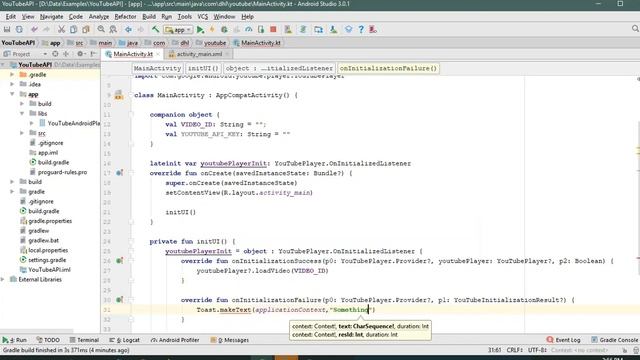The height and width of the screenshot is (360, 640).
Task: Open SDK Manager toolbar icon
Action: (x=333, y=29)
